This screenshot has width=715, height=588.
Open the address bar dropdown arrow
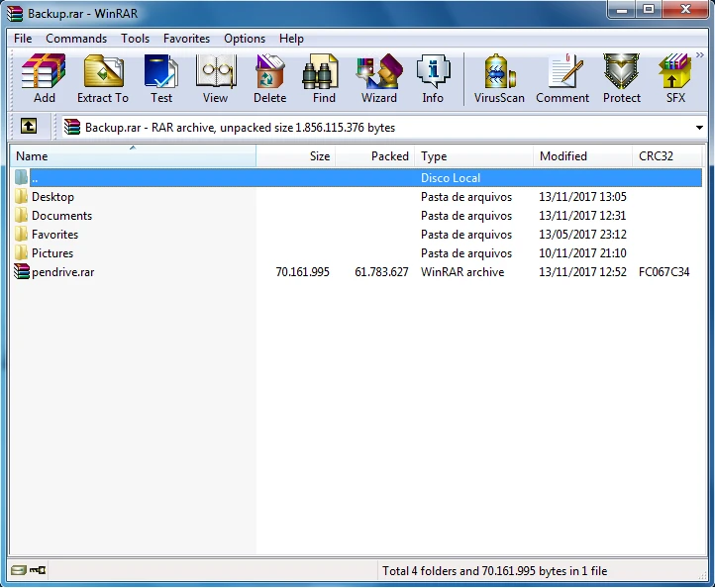[x=699, y=128]
